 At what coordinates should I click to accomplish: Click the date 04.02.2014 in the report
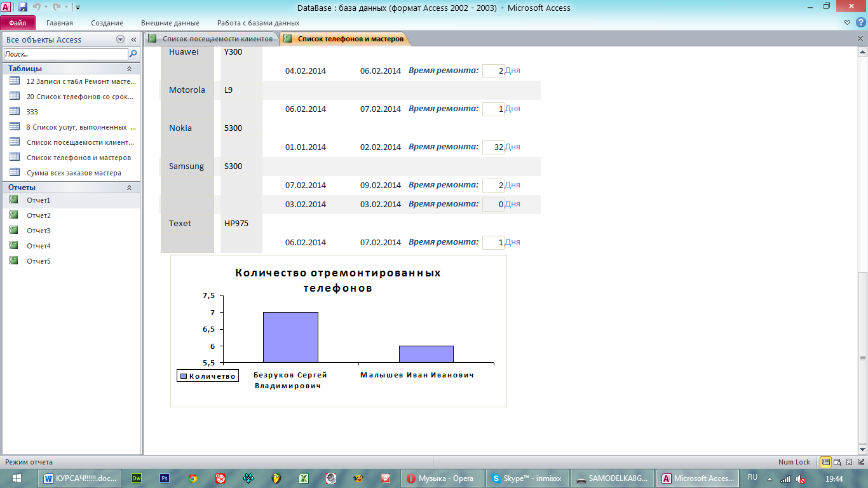[306, 71]
